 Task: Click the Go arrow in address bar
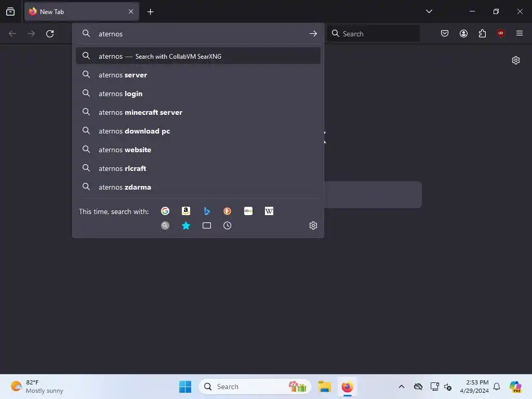pos(313,34)
